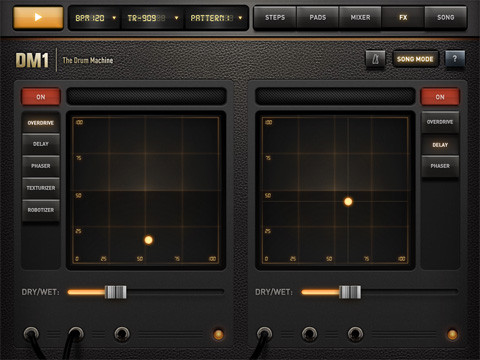
Task: Click the left Dry/Wet slider handle
Action: pyautogui.click(x=116, y=292)
